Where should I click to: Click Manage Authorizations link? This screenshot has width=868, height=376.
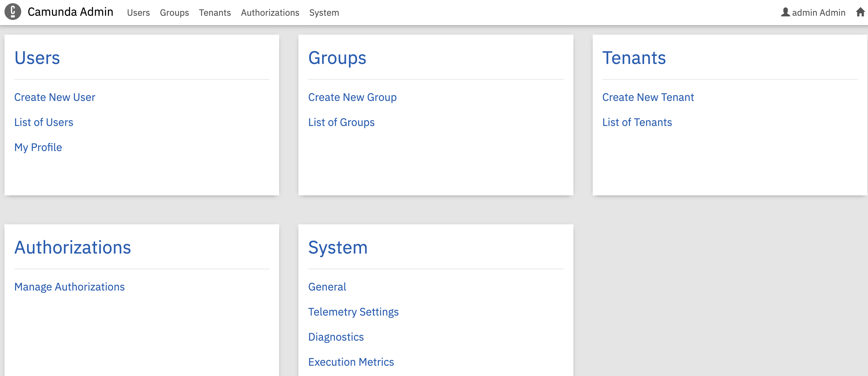pos(69,287)
